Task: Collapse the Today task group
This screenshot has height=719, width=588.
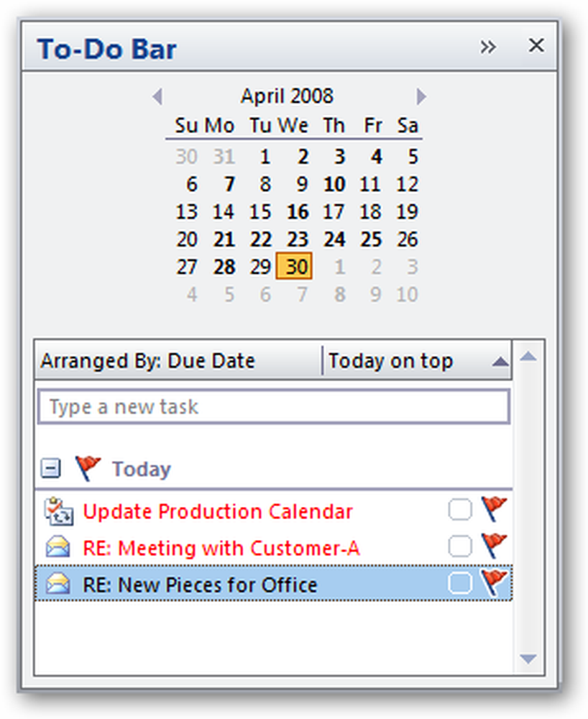Action: click(50, 469)
